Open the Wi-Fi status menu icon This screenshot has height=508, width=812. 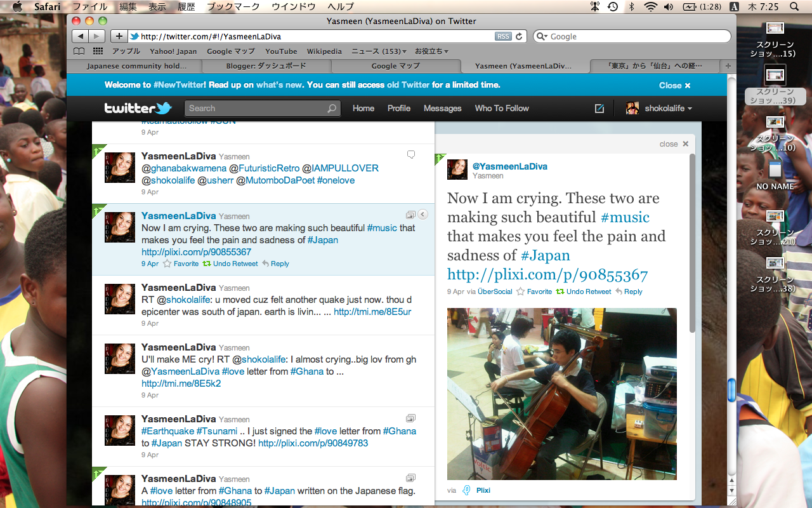(x=650, y=6)
